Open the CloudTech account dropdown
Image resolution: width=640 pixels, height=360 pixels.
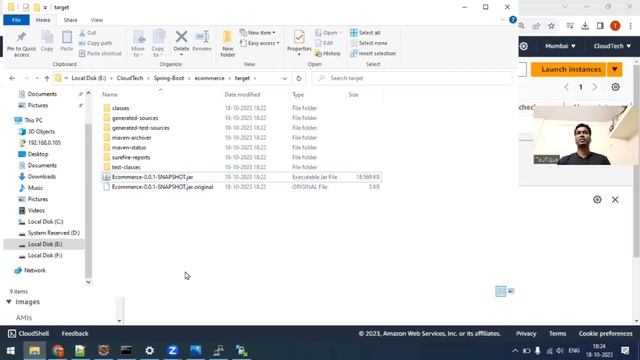tap(612, 46)
